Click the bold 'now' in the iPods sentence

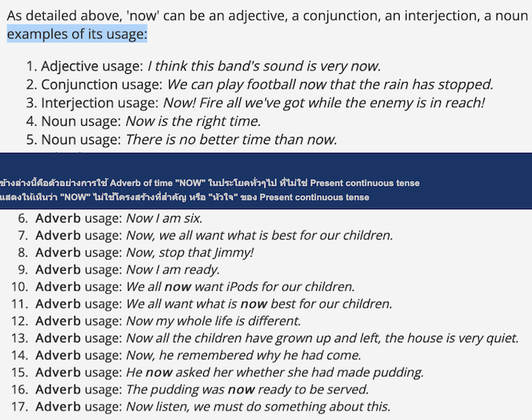point(178,287)
